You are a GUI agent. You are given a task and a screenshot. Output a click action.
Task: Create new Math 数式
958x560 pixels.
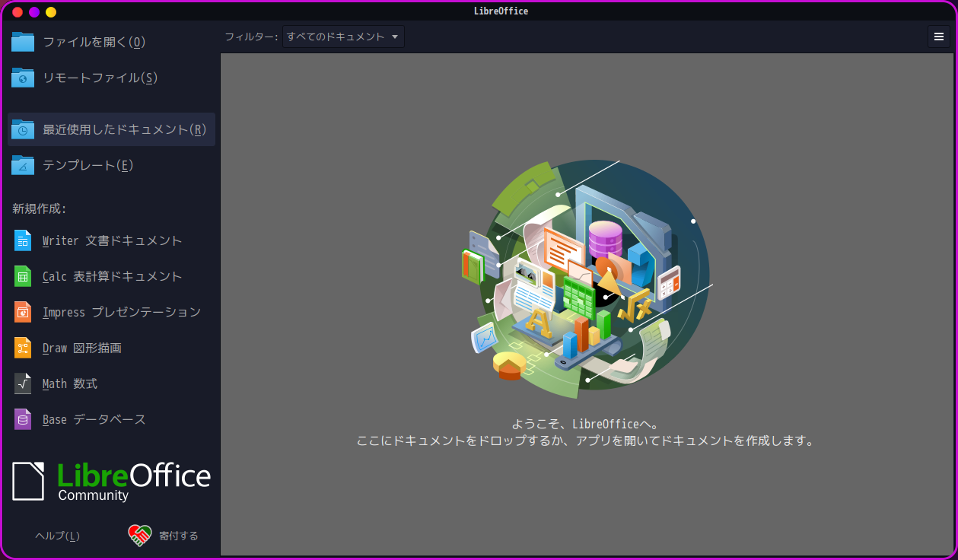[x=111, y=383]
